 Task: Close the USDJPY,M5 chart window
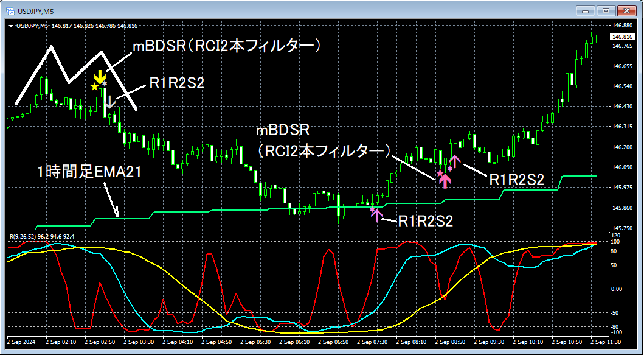point(626,10)
